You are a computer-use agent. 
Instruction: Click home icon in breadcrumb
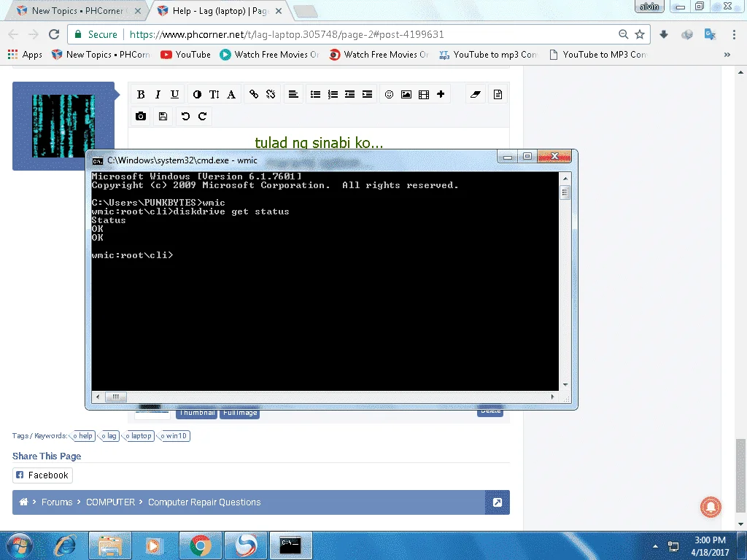[x=23, y=502]
